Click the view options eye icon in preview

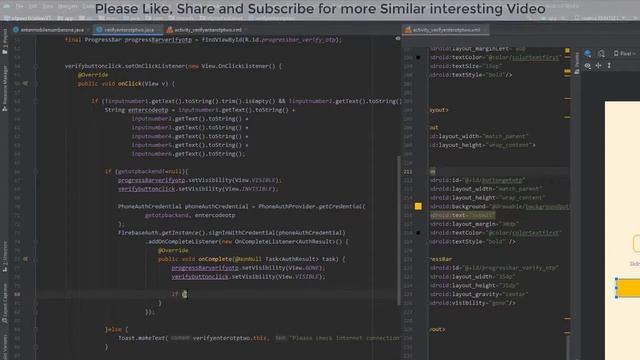click(x=587, y=66)
